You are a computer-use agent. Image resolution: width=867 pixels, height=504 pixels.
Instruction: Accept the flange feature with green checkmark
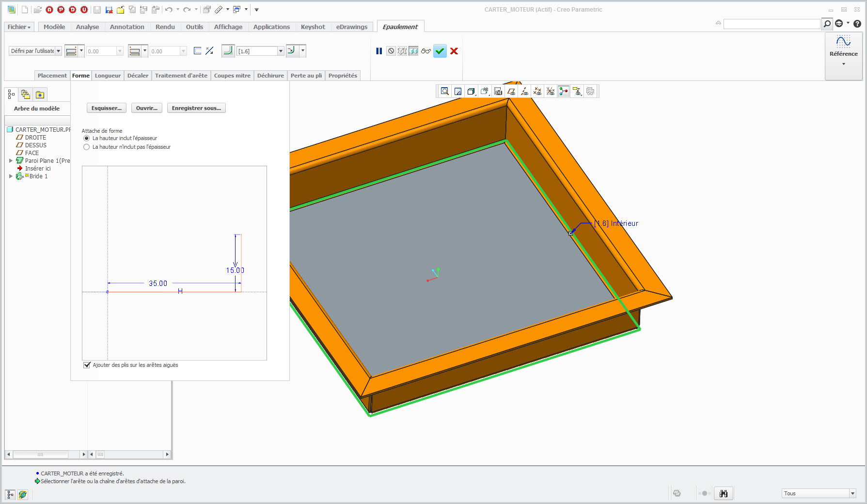click(x=440, y=51)
